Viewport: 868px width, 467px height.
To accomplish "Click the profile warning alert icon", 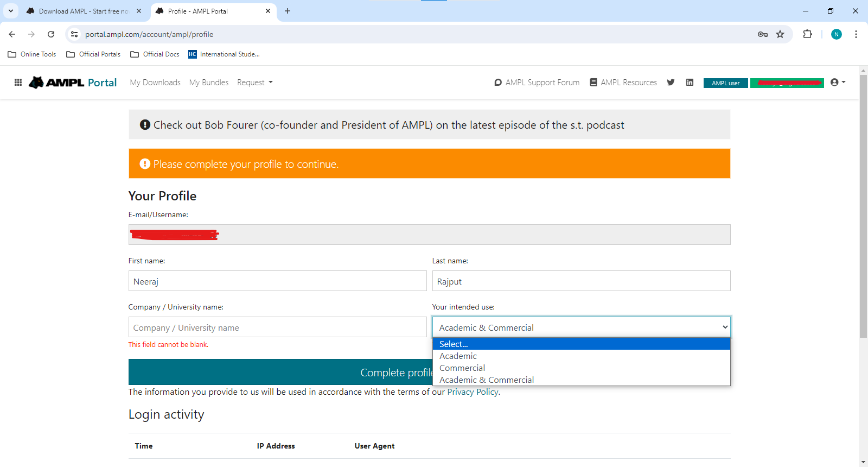I will (x=145, y=163).
